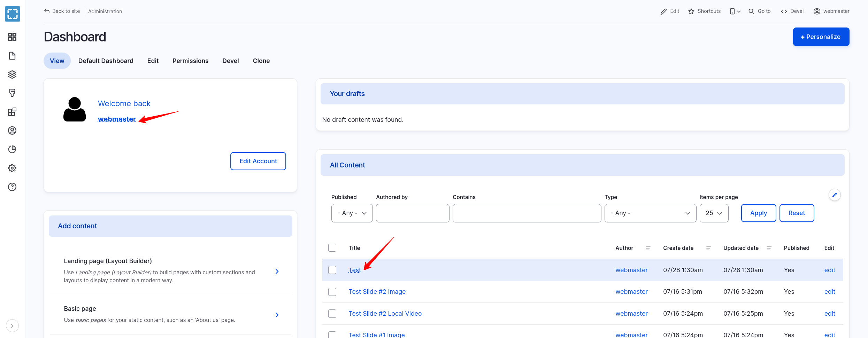Click the layers stack icon in sidebar
Screen dimensions: 868x338
tap(12, 74)
